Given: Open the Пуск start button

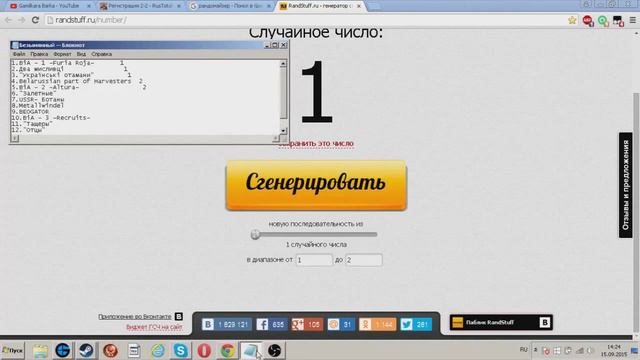Looking at the screenshot, I should (12, 351).
